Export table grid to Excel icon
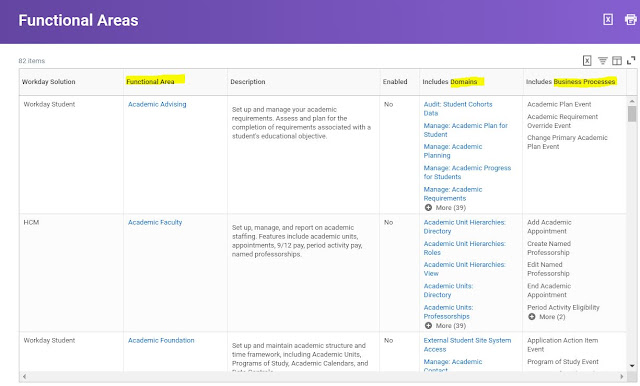The image size is (640, 386). pyautogui.click(x=587, y=61)
